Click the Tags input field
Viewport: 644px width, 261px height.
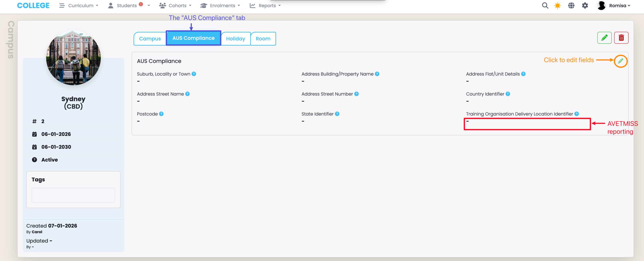click(73, 195)
